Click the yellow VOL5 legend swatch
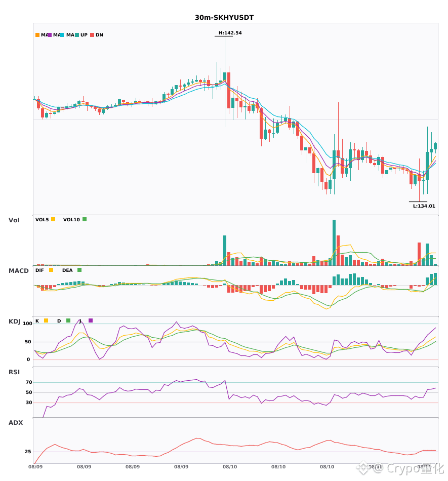The image size is (448, 481). (x=53, y=219)
